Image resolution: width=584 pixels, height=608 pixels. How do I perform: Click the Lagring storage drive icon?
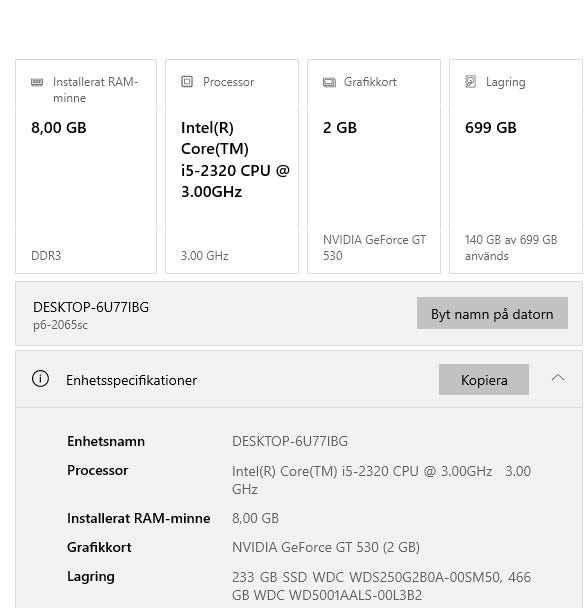pyautogui.click(x=470, y=81)
